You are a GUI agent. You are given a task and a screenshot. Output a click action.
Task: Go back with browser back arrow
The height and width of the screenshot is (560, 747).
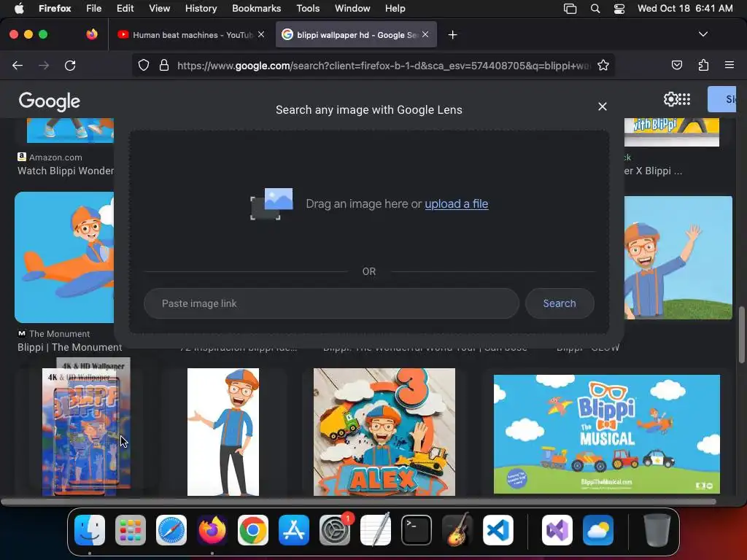coord(18,65)
